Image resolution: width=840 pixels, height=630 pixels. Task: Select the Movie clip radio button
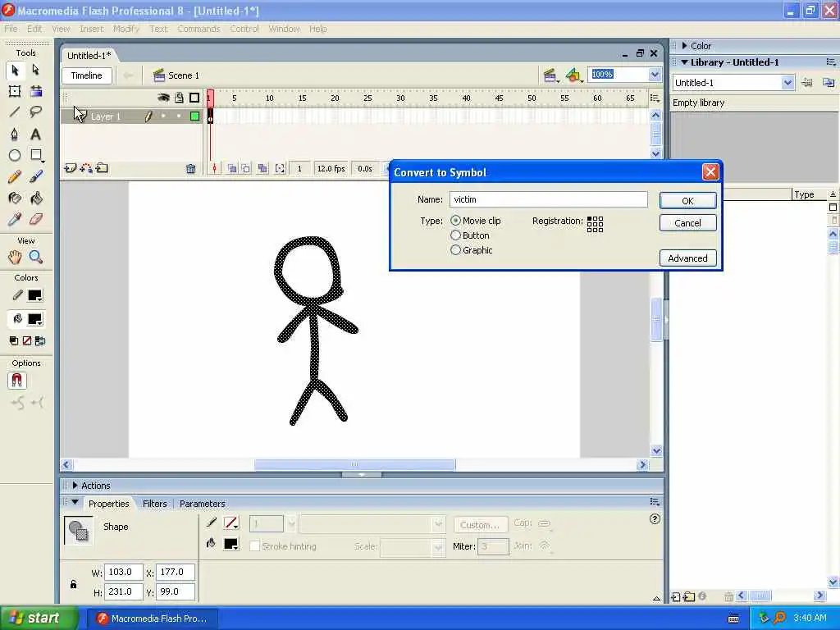455,221
